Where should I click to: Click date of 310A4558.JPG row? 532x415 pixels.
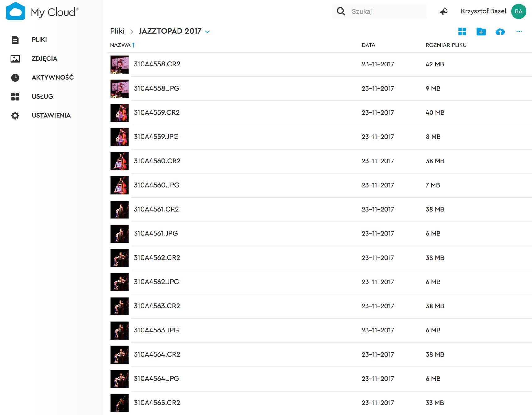(x=378, y=88)
